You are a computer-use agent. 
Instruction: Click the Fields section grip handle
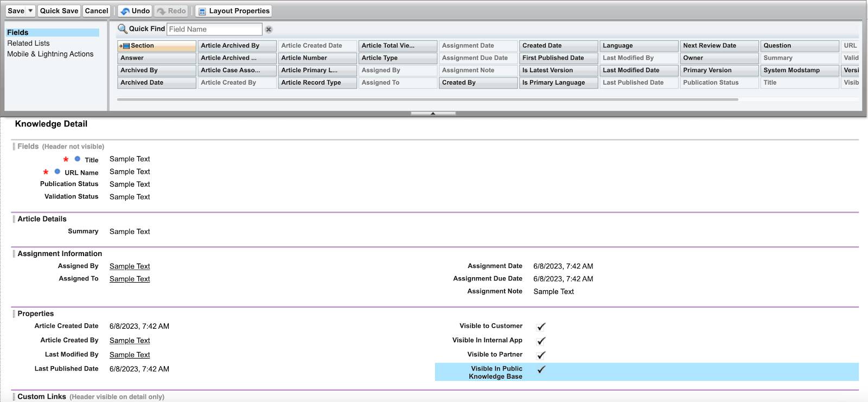[14, 146]
